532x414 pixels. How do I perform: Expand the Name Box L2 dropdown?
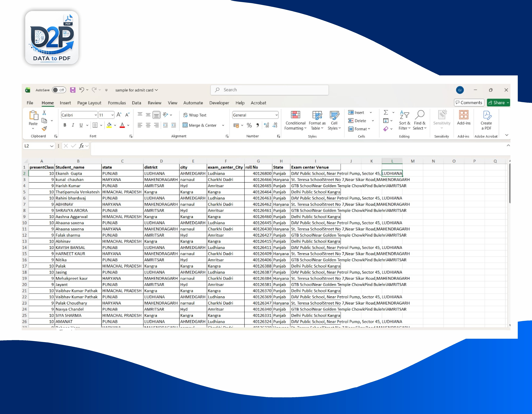pos(52,146)
